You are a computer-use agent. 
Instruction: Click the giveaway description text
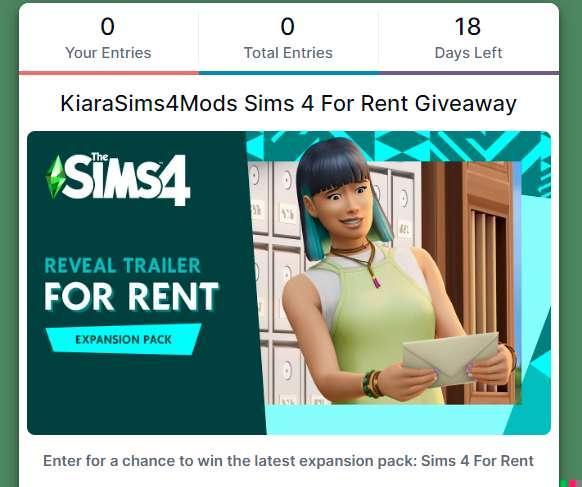pos(288,461)
